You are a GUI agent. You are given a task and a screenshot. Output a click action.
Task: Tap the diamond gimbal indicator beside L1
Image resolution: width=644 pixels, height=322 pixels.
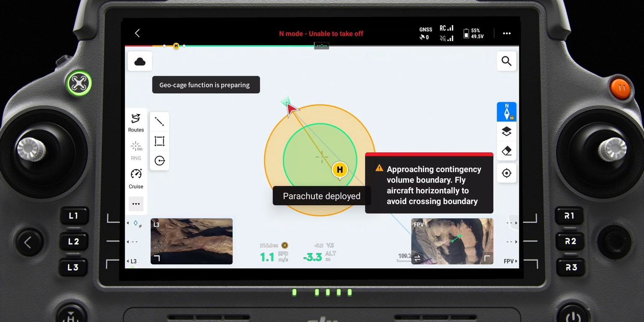click(x=136, y=223)
